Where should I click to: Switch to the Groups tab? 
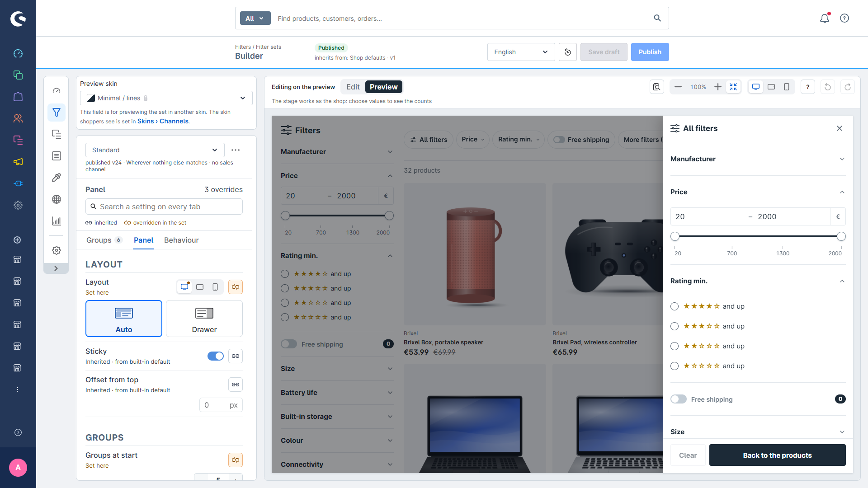[x=104, y=240]
